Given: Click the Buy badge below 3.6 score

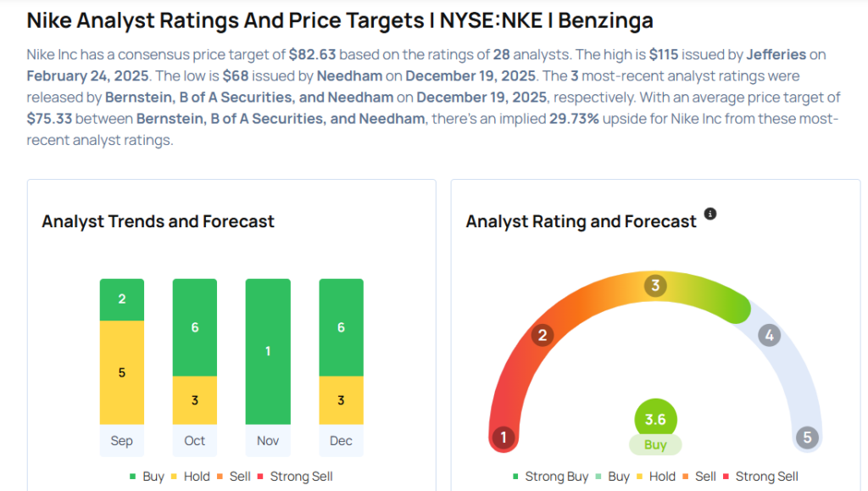Looking at the screenshot, I should pyautogui.click(x=655, y=444).
